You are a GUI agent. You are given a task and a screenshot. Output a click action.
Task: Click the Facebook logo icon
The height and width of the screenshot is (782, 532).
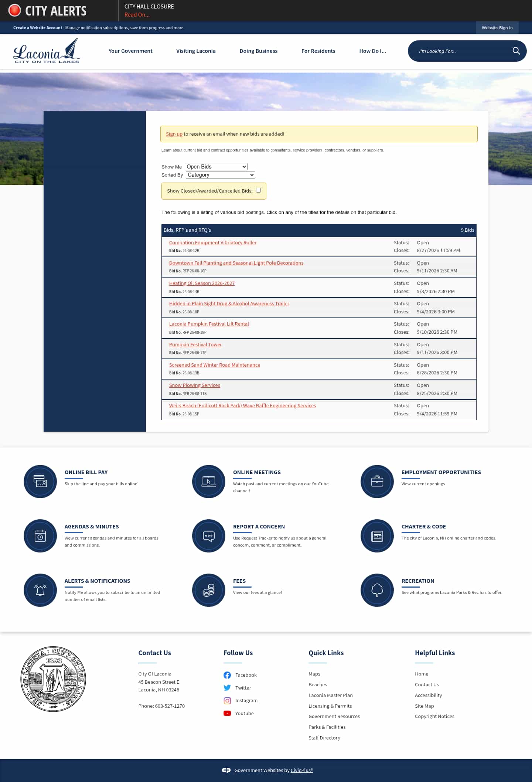pyautogui.click(x=227, y=675)
